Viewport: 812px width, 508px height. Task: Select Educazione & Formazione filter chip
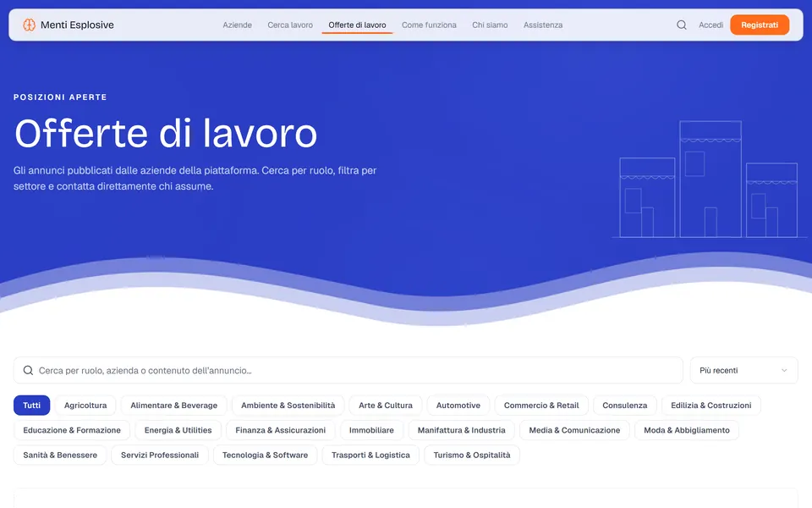point(72,430)
